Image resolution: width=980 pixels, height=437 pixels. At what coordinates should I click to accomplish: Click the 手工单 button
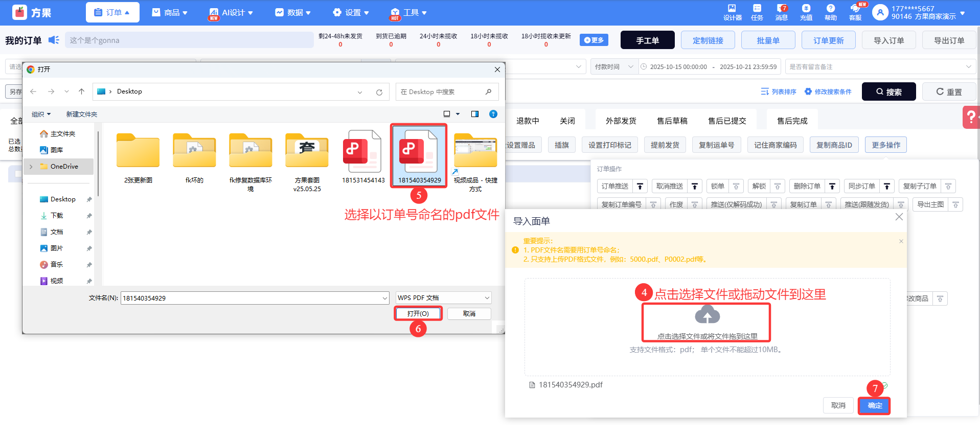(x=647, y=40)
